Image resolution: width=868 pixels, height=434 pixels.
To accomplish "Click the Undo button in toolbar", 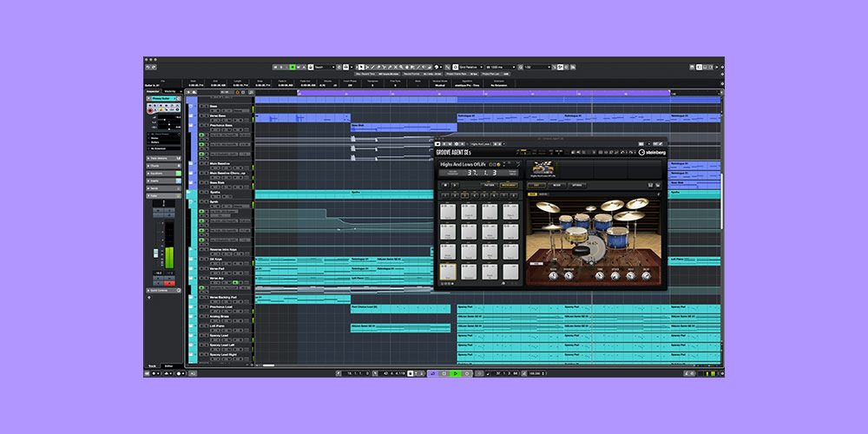I will coord(148,67).
